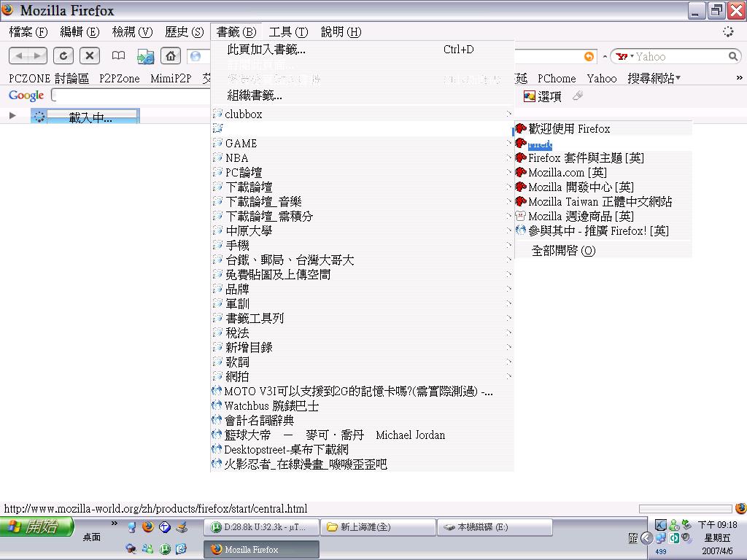Click the search magnifier in Yahoo box

(x=733, y=56)
